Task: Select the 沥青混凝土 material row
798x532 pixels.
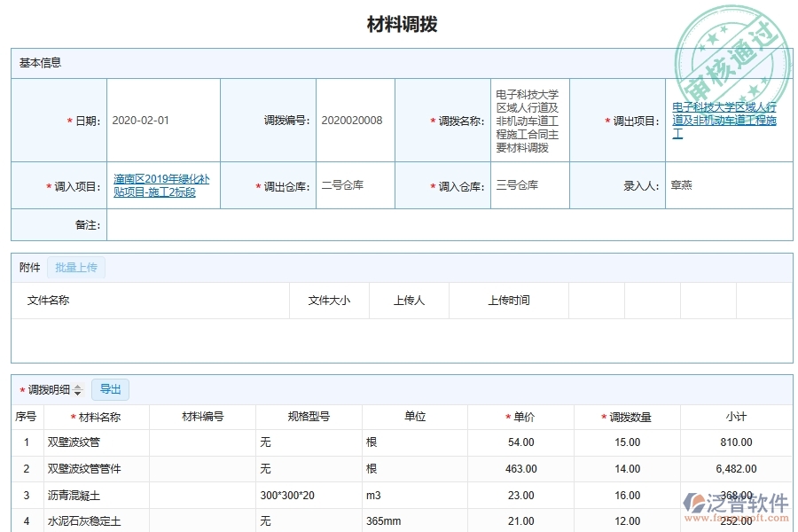Action: pos(75,496)
